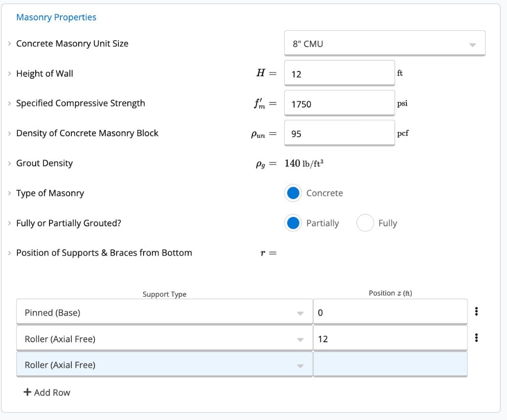Open three-dot menu for Pinned (Base) row
This screenshot has height=420, width=507.
(x=476, y=311)
